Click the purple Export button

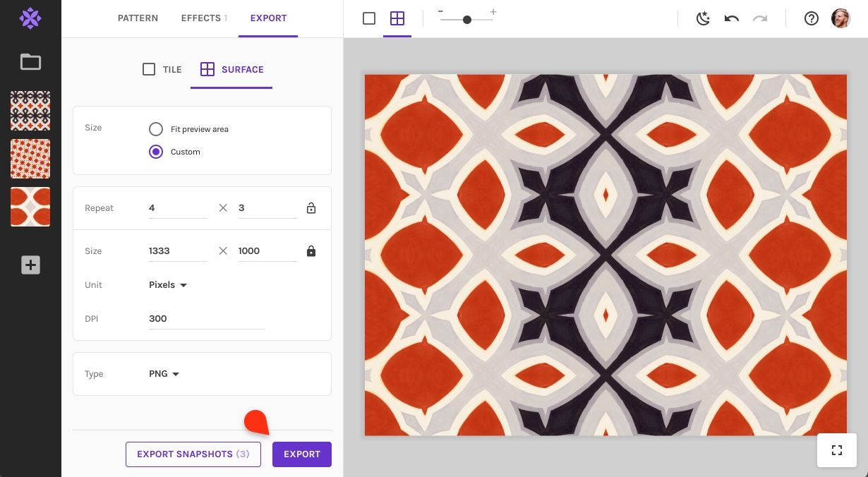tap(302, 454)
